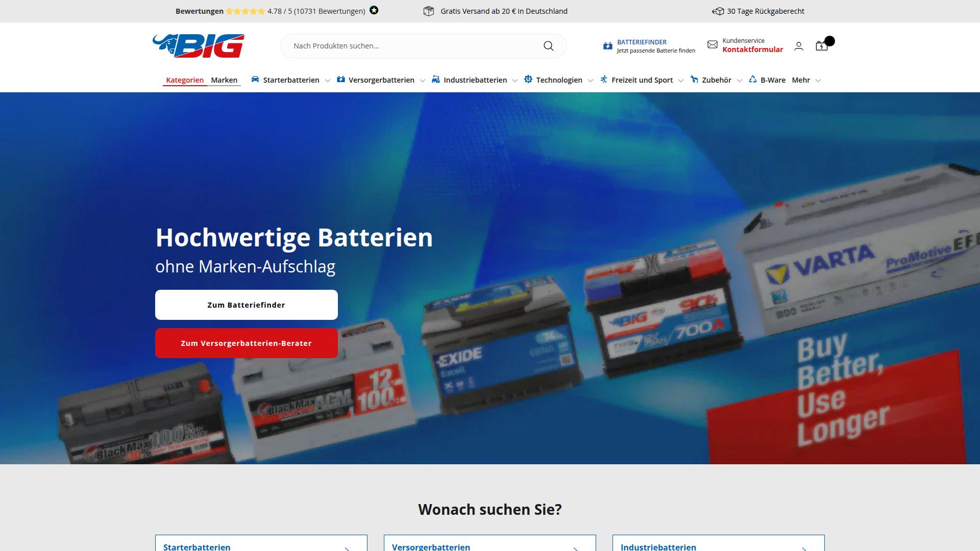Expand the Industriebatterien chevron
This screenshot has height=551, width=980.
(515, 81)
